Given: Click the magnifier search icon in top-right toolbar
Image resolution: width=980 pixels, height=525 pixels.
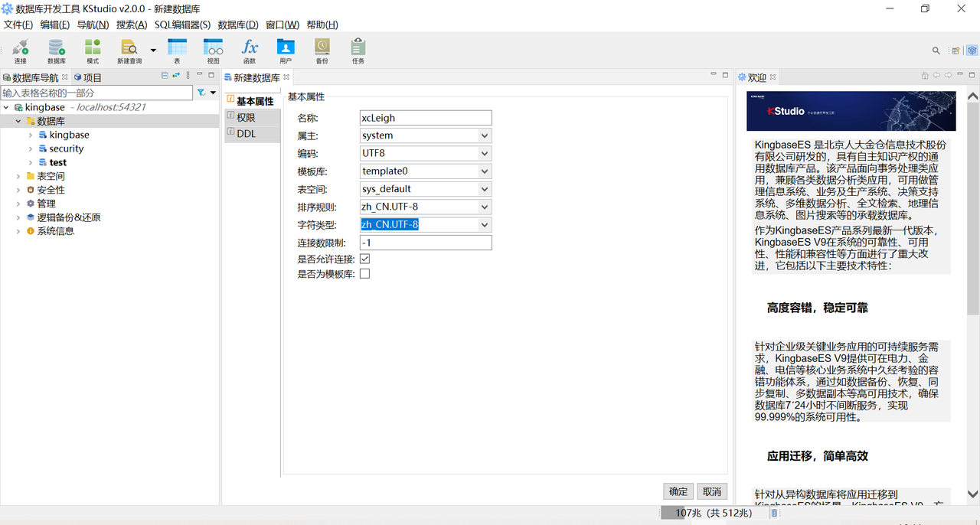Looking at the screenshot, I should (x=936, y=51).
